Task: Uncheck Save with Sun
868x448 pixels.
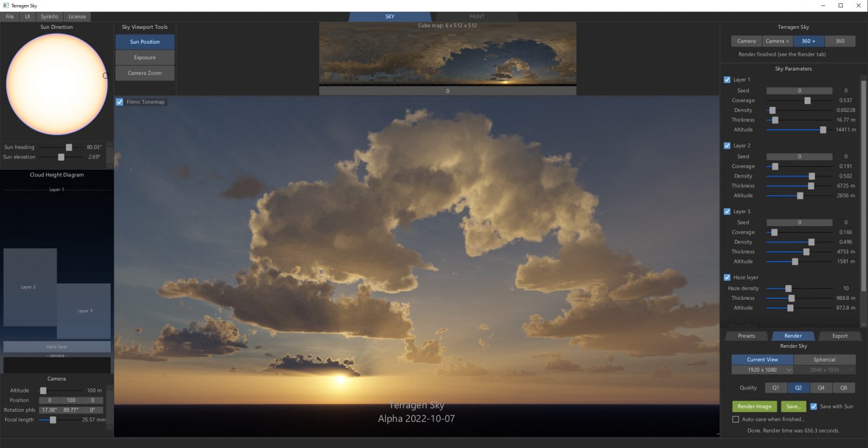Action: tap(814, 406)
